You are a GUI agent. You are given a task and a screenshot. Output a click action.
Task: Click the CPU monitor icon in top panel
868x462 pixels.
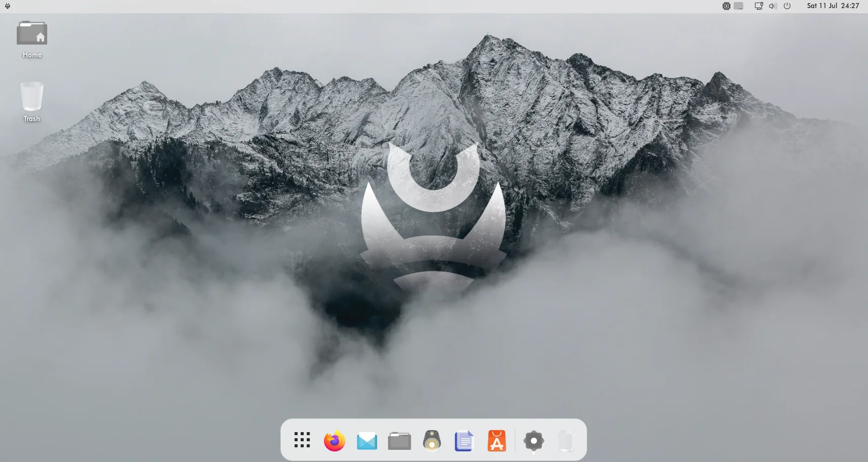727,6
